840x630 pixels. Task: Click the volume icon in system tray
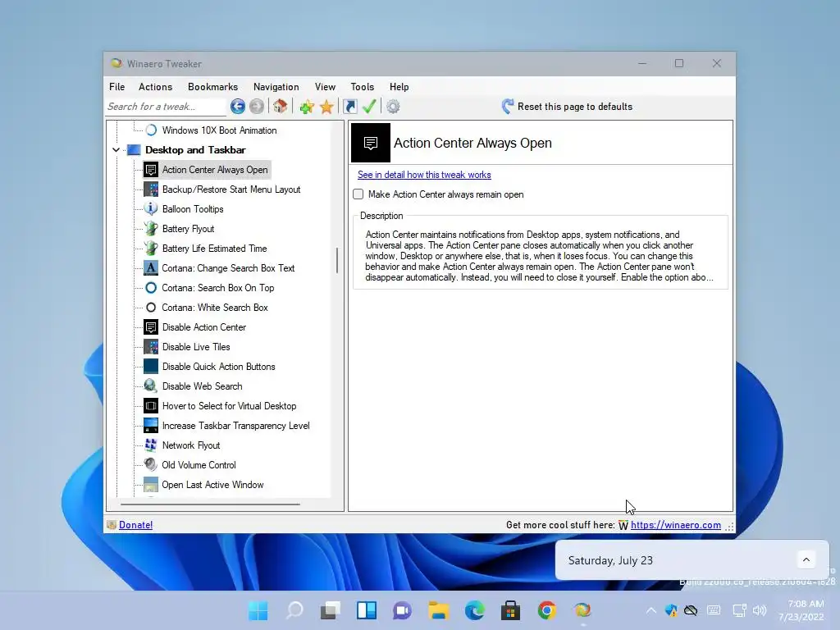(760, 610)
